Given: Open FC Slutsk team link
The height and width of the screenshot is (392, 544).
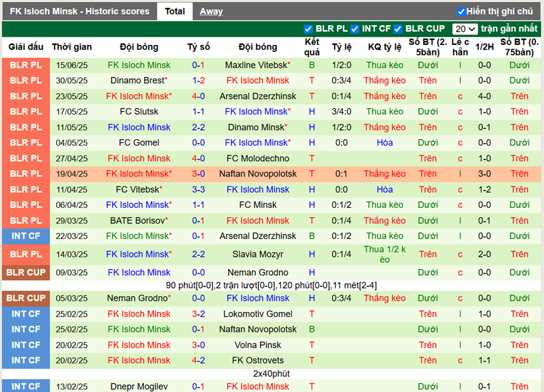Looking at the screenshot, I should (139, 112).
